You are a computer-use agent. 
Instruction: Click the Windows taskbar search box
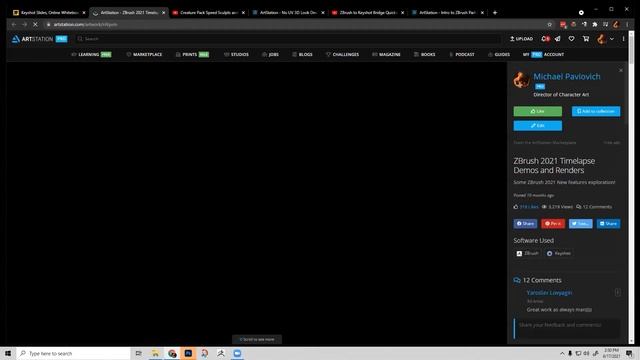73,353
